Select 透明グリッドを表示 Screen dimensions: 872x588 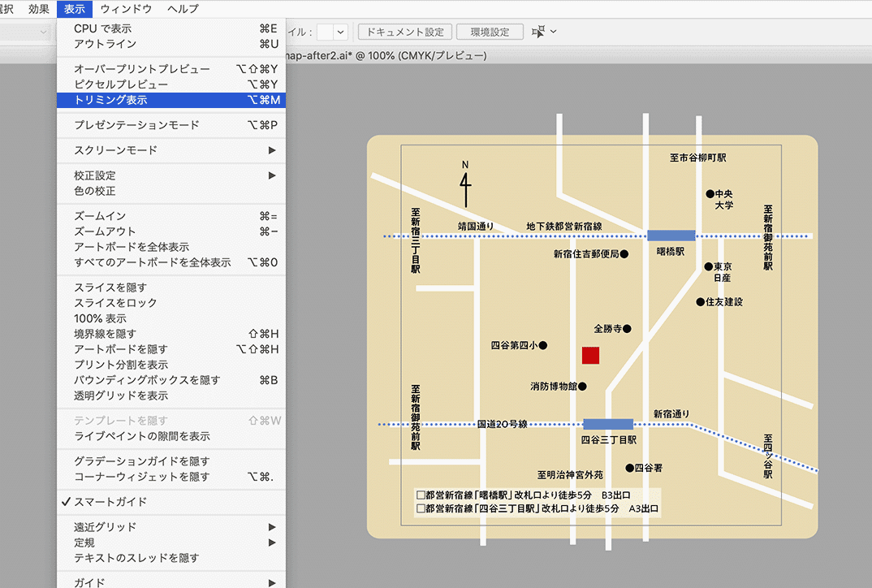(171, 396)
